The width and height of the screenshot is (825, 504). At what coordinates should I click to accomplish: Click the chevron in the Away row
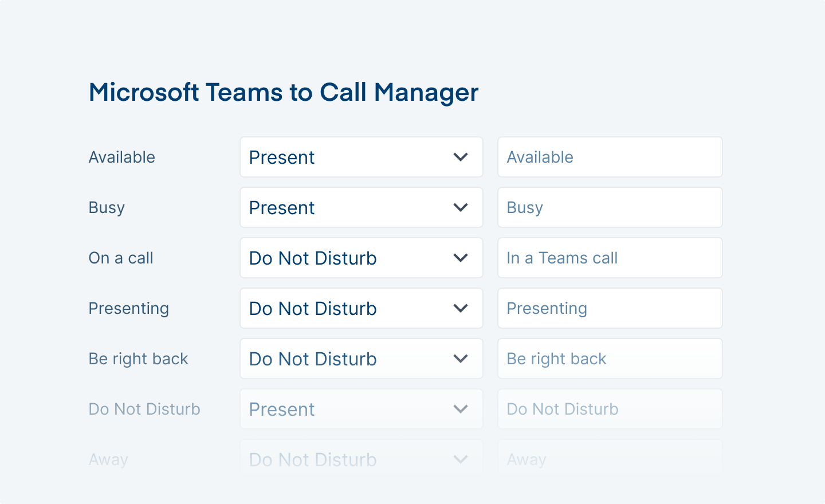[x=461, y=459]
